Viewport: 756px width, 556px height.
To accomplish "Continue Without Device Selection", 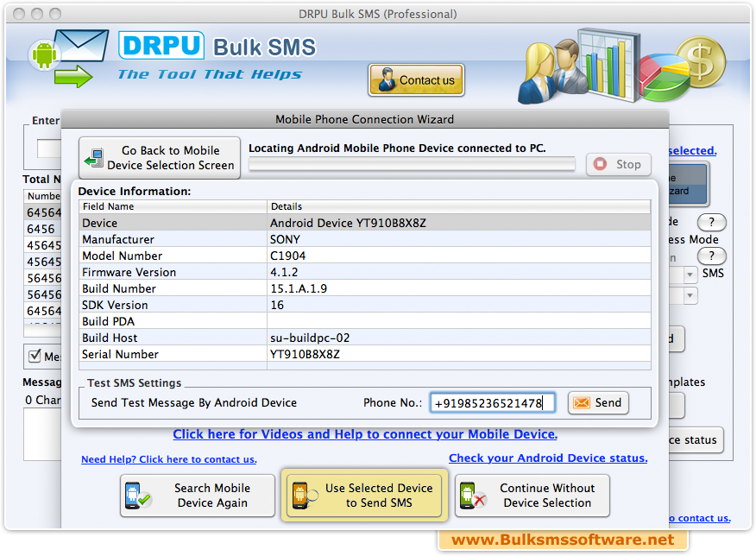I will 532,496.
